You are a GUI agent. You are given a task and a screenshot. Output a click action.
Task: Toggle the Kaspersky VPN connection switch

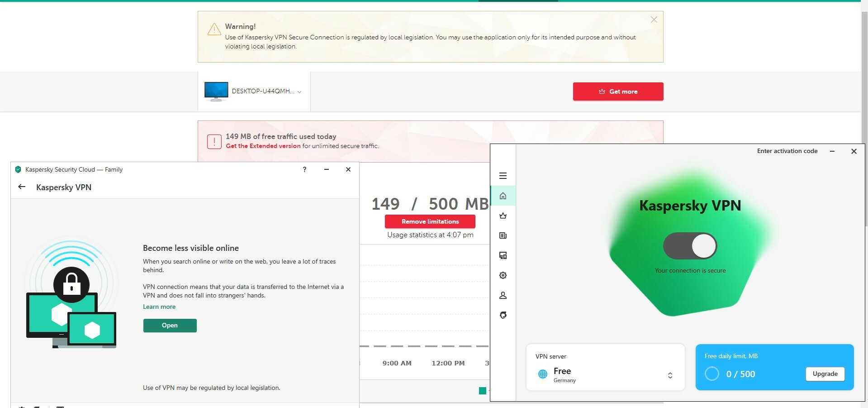coord(690,246)
